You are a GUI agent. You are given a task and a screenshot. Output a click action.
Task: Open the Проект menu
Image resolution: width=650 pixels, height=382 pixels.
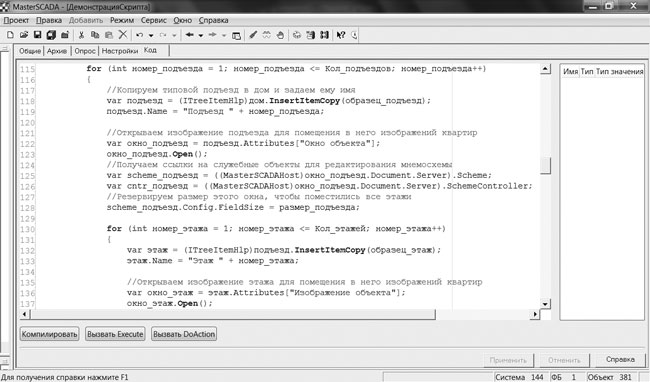pos(16,20)
